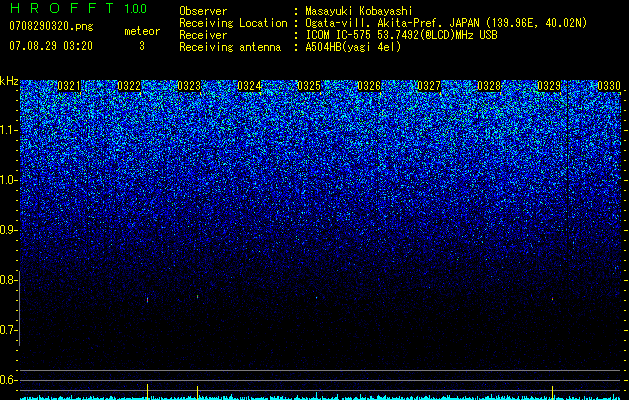
Task: Click the meteor echo dot just after 0322
Action: tap(148, 300)
